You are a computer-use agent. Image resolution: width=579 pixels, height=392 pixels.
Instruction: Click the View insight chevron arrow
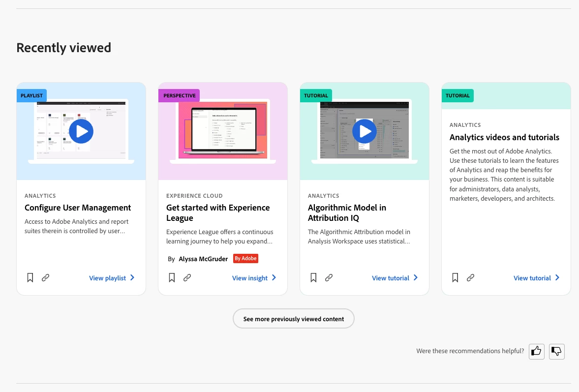[x=274, y=277]
